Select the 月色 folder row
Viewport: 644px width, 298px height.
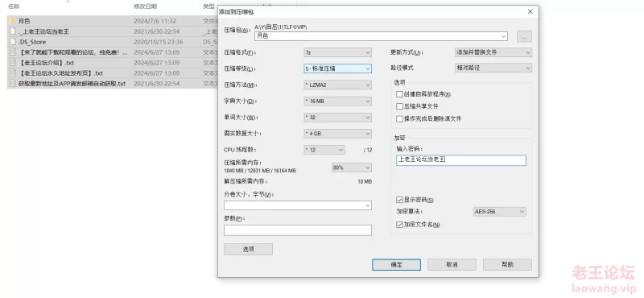click(113, 21)
